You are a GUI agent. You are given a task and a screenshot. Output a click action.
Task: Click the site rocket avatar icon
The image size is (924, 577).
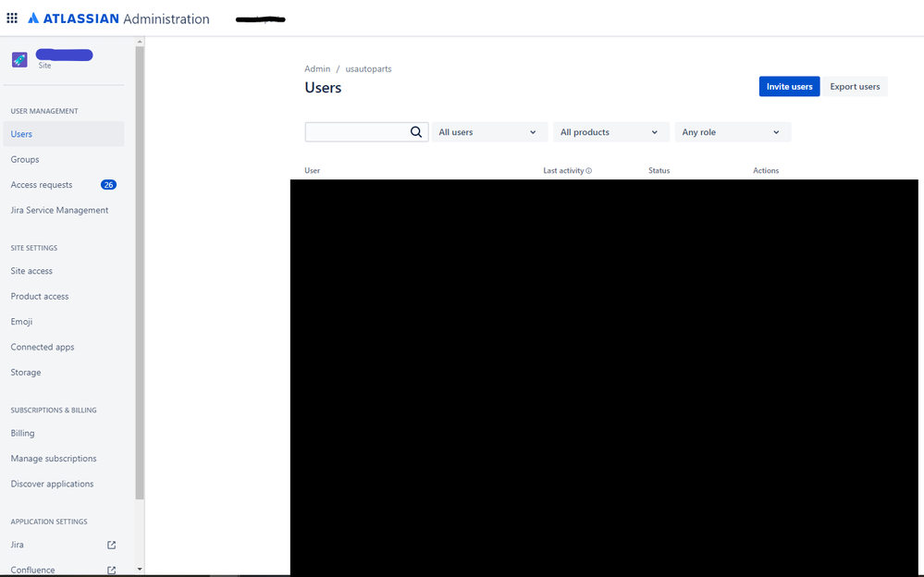(19, 59)
